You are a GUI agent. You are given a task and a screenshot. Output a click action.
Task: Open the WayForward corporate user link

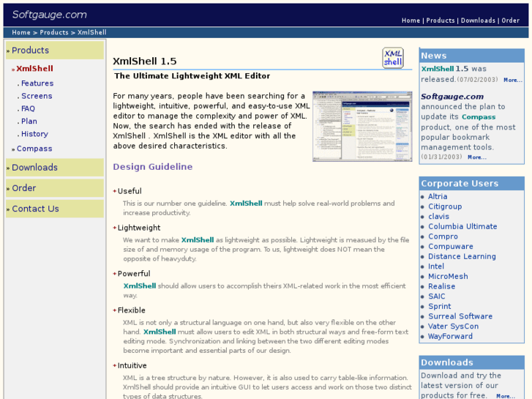tap(450, 337)
